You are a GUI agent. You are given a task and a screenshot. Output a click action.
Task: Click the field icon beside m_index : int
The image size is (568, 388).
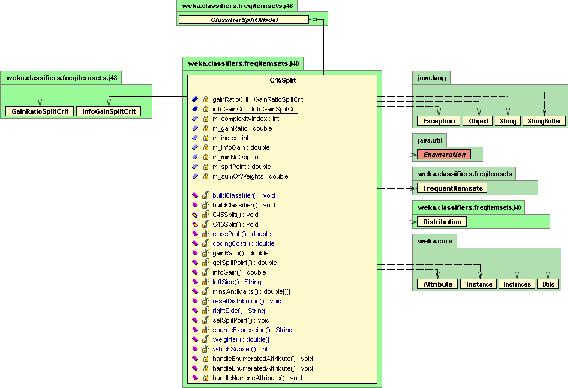tap(195, 138)
